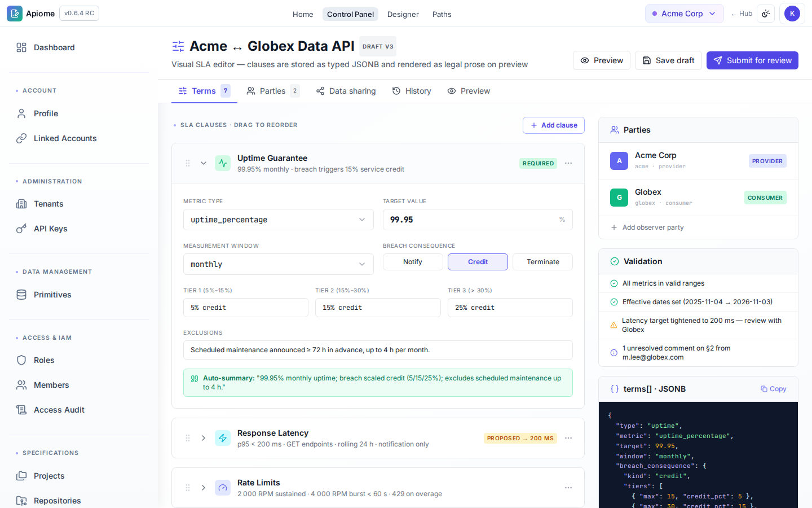The height and width of the screenshot is (508, 812).
Task: Go to Home in top navigation
Action: click(x=303, y=14)
